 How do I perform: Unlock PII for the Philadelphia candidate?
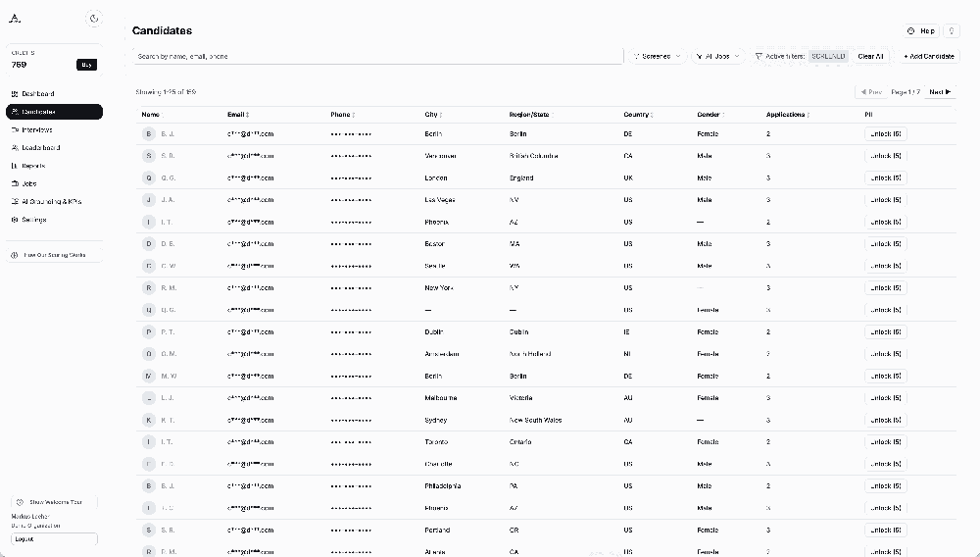click(886, 485)
